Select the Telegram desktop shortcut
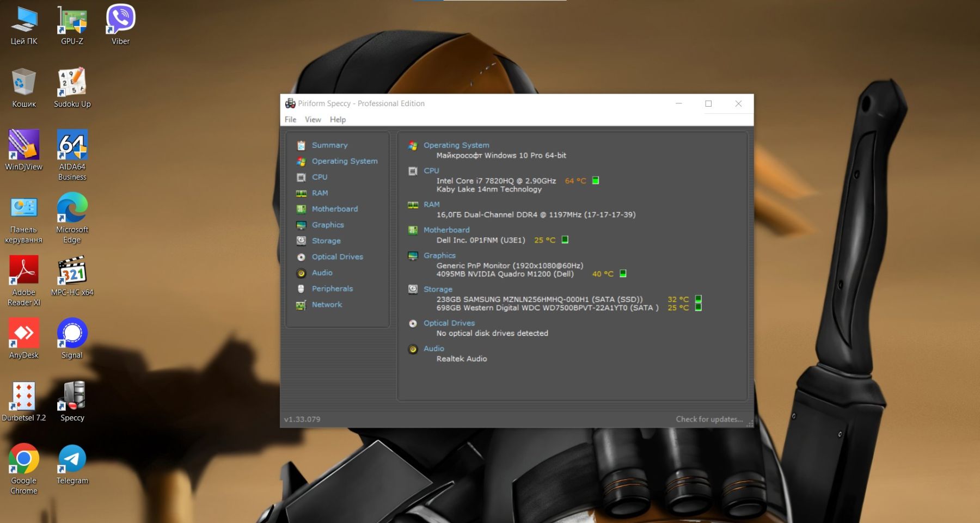Image resolution: width=980 pixels, height=523 pixels. (x=72, y=465)
